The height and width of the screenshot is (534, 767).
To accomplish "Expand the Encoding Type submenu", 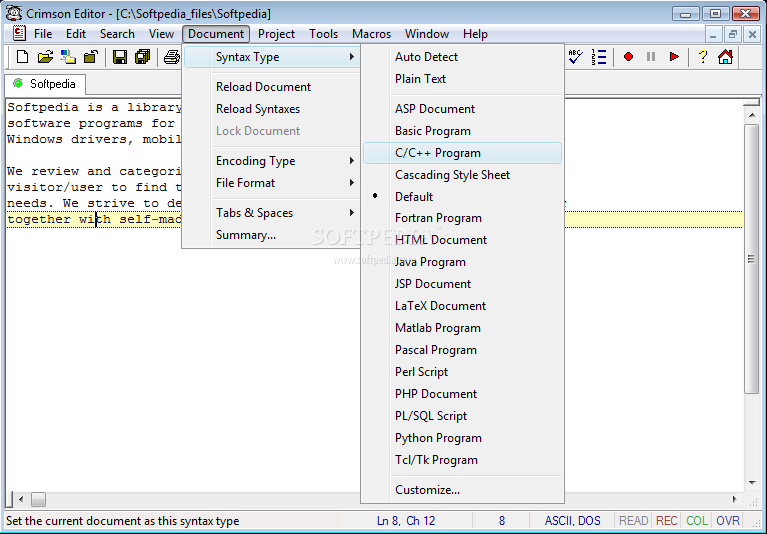I will 271,161.
